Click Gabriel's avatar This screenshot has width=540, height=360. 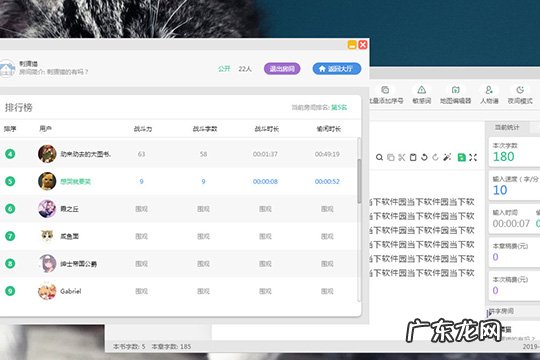tap(47, 291)
